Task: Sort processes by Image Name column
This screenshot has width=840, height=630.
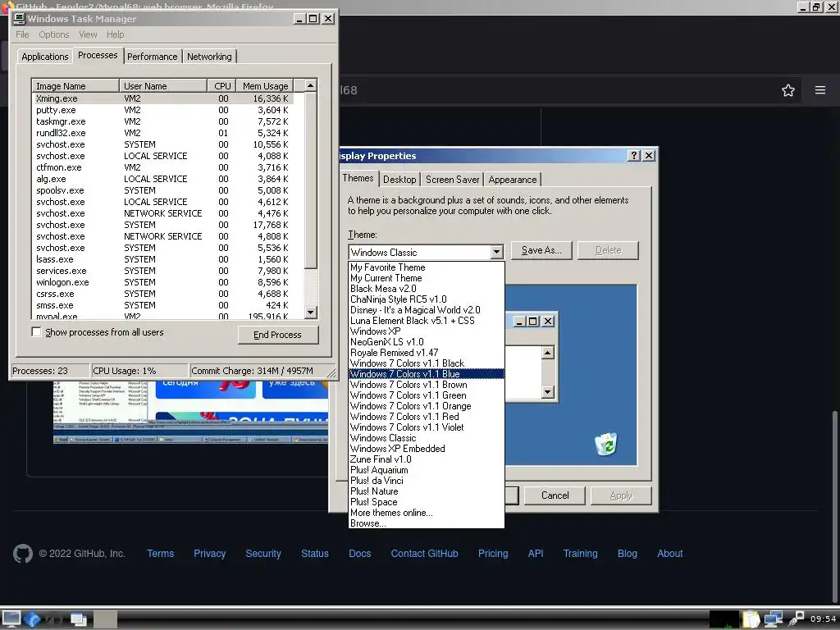Action: 75,85
